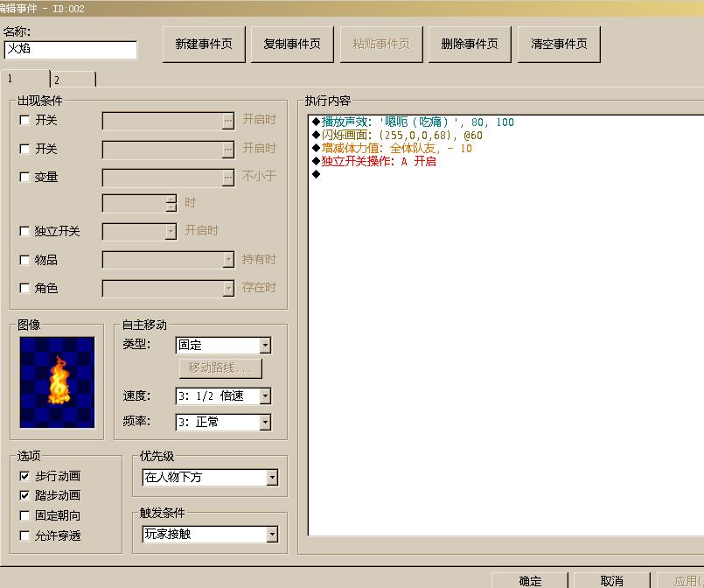This screenshot has width=704, height=588.
Task: Open the 触发条件 dropdown 玩家接触
Action: tap(210, 535)
